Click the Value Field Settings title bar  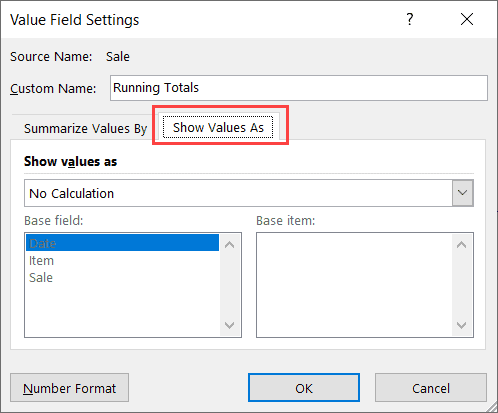[x=200, y=19]
